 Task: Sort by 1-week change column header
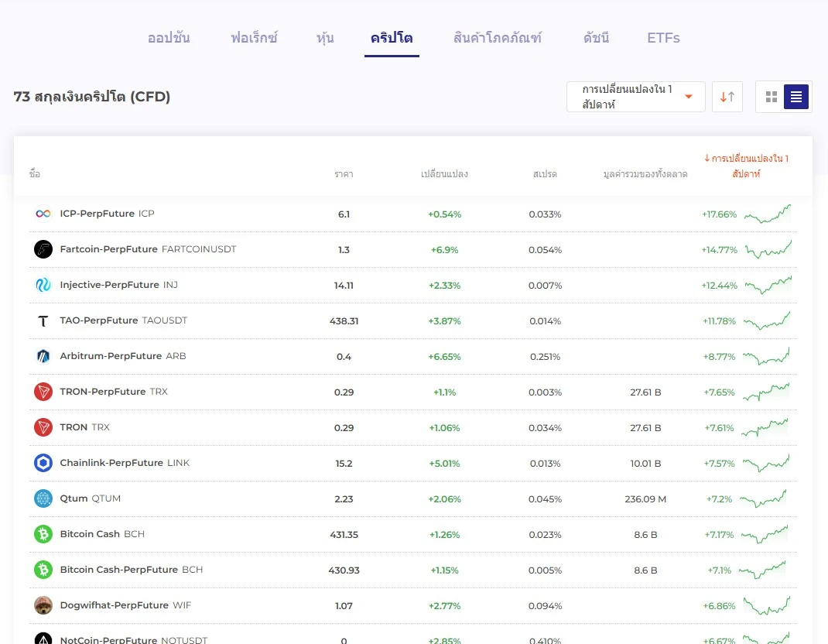[x=746, y=166]
